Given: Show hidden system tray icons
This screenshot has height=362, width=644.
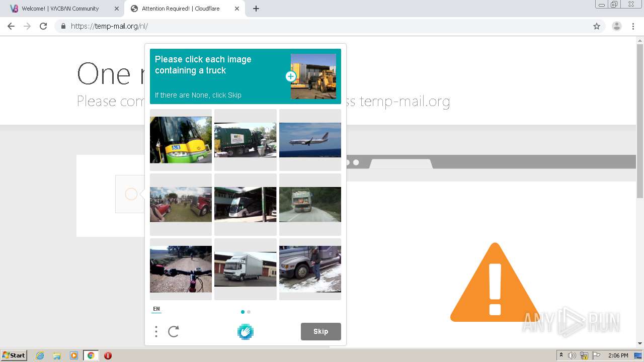Looking at the screenshot, I should (561, 355).
